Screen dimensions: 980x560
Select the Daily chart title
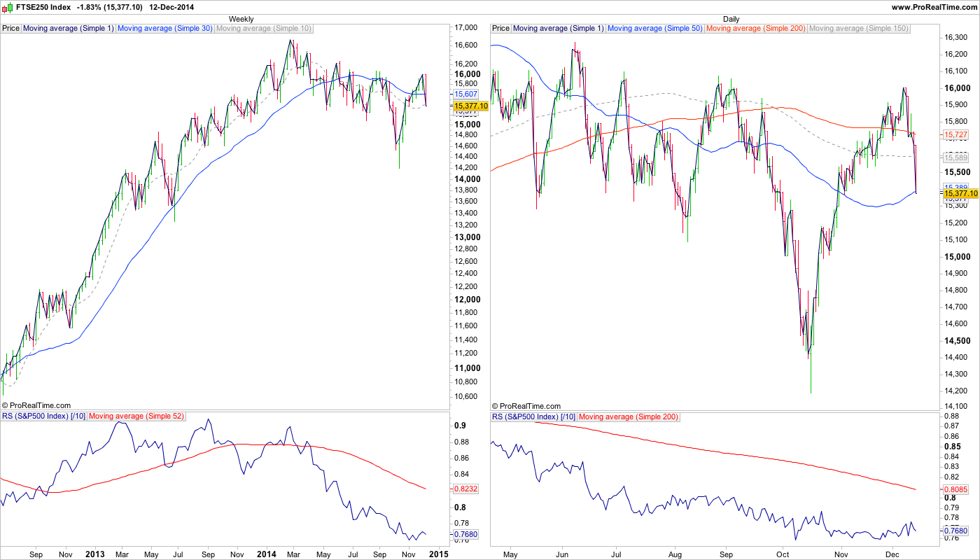tap(731, 19)
